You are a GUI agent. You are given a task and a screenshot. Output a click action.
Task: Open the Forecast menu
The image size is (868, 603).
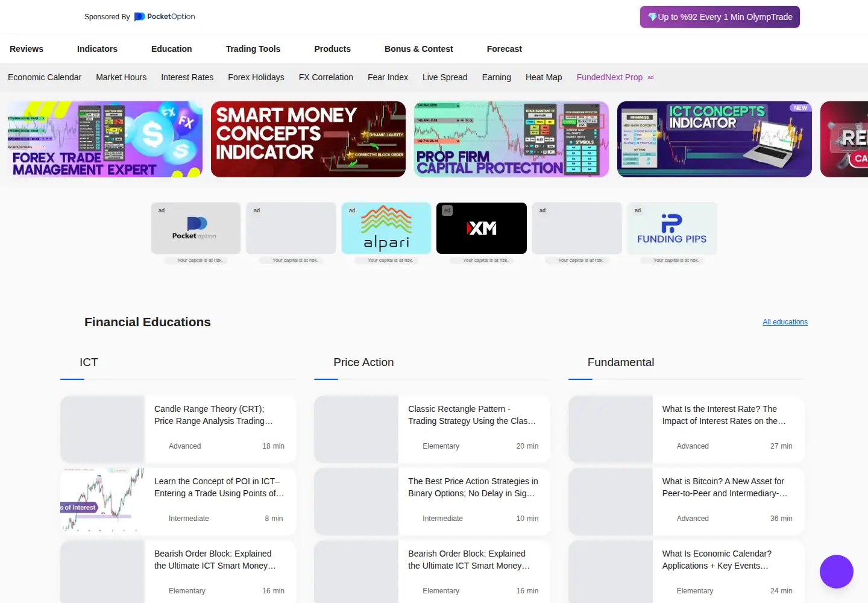(505, 49)
